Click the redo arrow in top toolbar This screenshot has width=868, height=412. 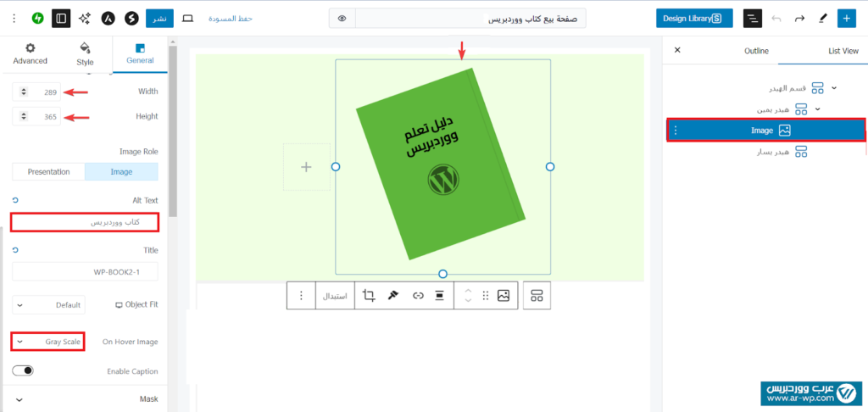pos(798,18)
